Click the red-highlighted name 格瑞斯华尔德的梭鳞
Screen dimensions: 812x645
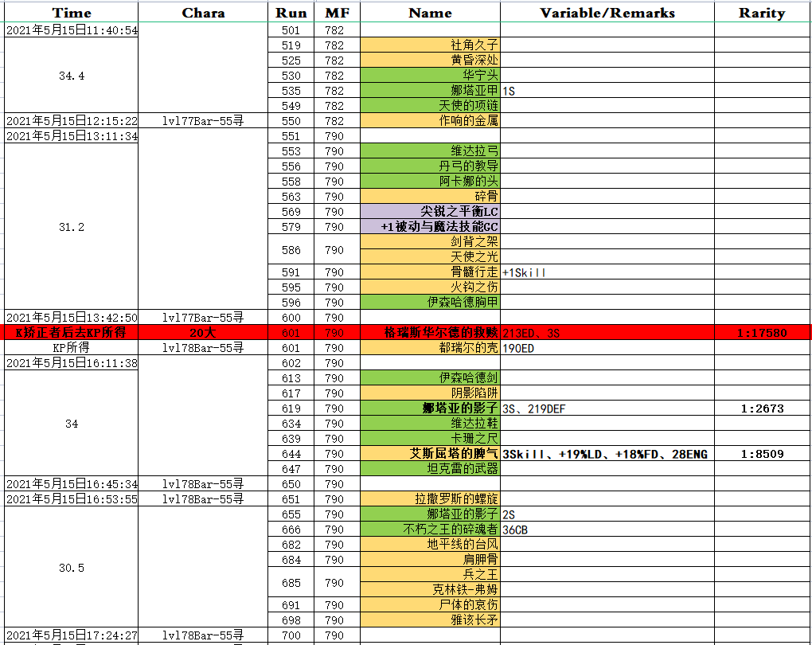coord(430,333)
